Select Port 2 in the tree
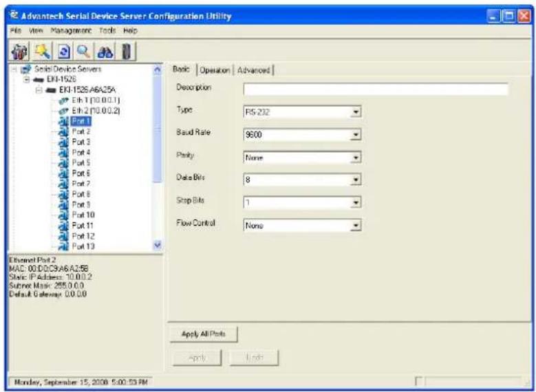Viewport: 536px width, 392px height. (x=81, y=132)
